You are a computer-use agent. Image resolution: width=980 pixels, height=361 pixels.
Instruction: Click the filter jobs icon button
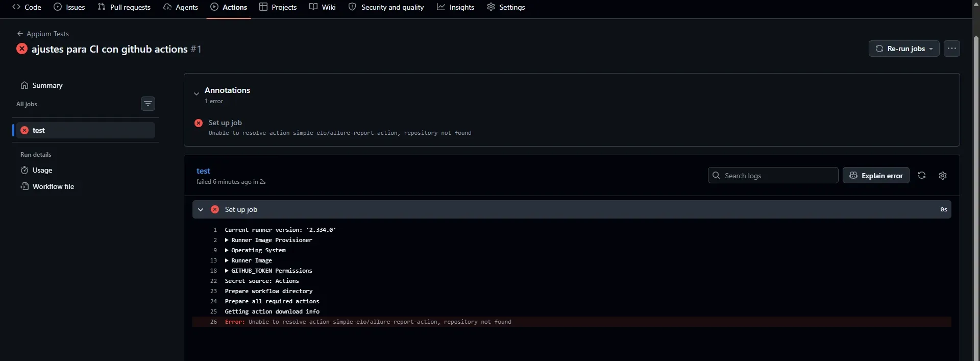pos(148,104)
